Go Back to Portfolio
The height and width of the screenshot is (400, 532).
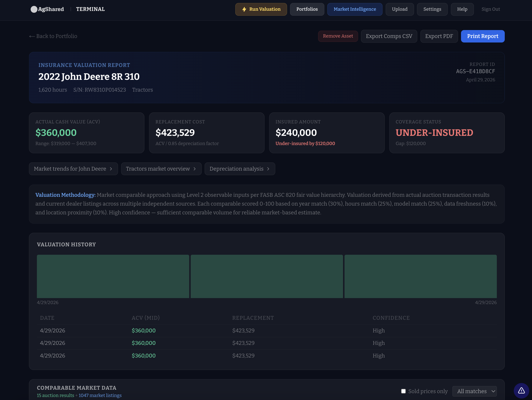coord(53,36)
